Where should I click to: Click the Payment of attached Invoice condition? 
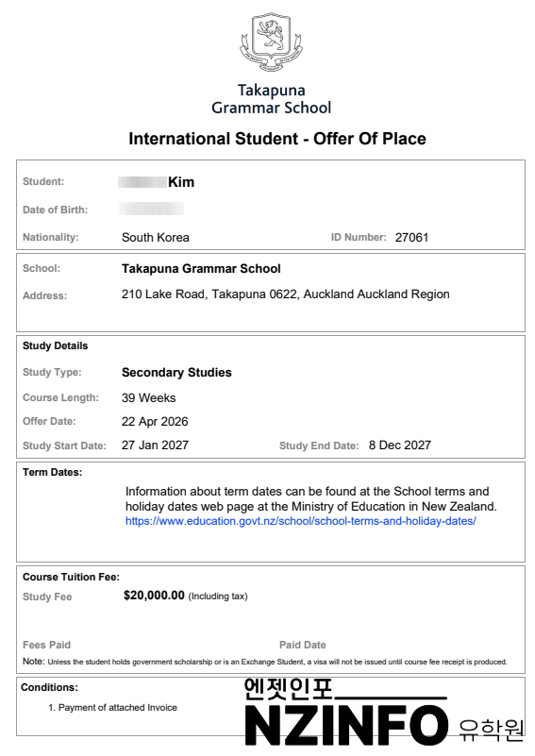point(113,708)
